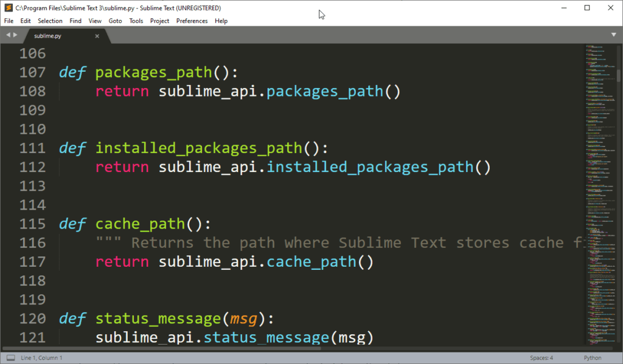Open the Edit menu
The width and height of the screenshot is (623, 364).
point(26,21)
